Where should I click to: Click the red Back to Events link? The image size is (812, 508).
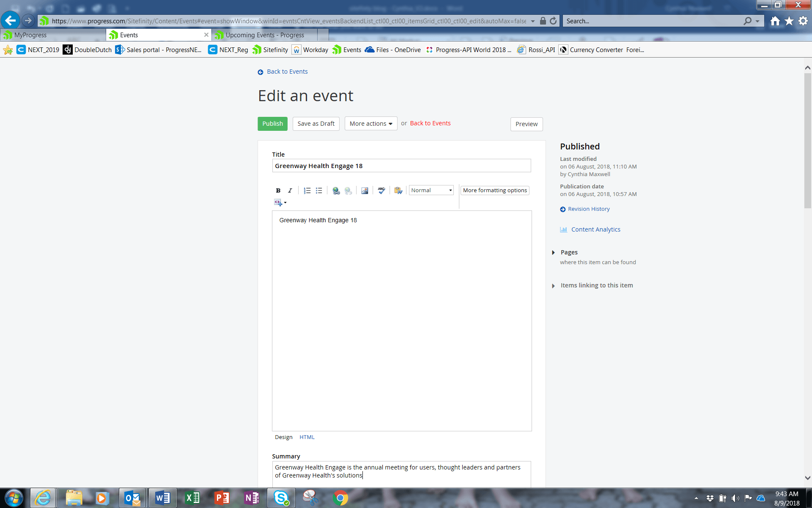(430, 123)
